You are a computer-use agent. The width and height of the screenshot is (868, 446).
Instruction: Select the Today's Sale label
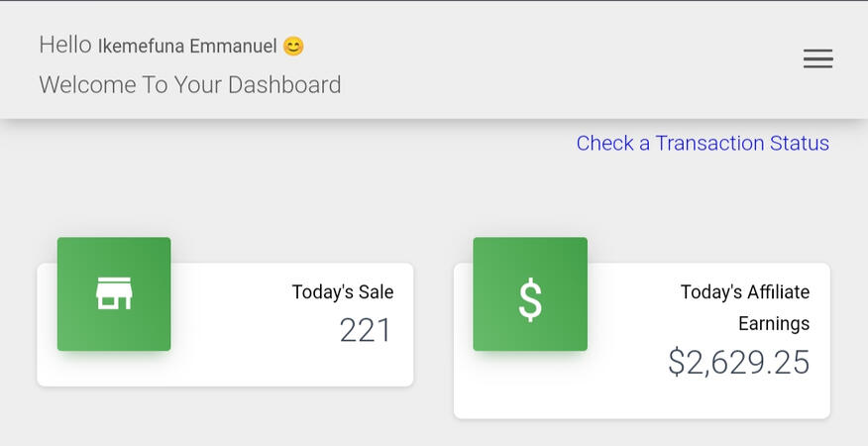click(x=342, y=292)
